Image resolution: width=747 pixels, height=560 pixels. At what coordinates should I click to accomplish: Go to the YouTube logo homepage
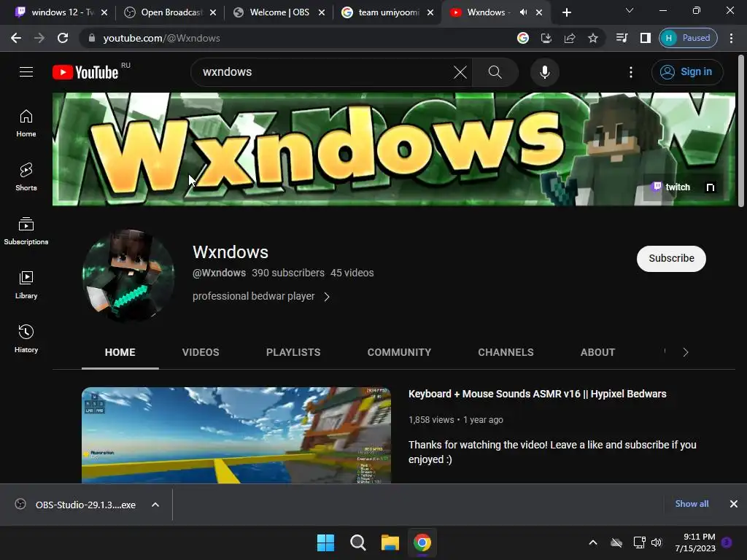tap(86, 72)
